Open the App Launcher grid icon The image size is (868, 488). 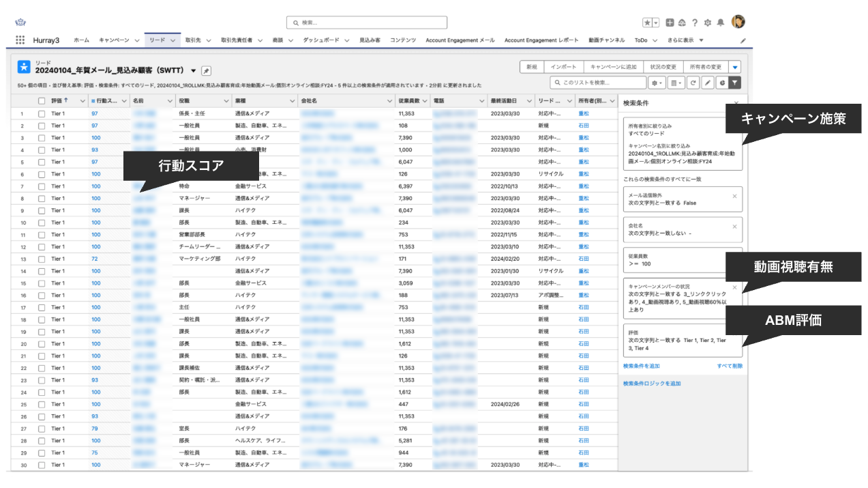point(20,40)
